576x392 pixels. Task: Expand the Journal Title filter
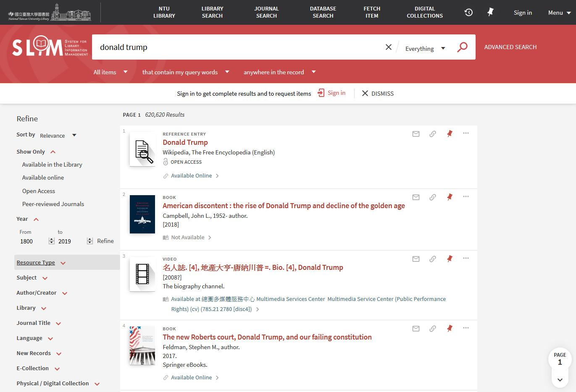(x=39, y=323)
